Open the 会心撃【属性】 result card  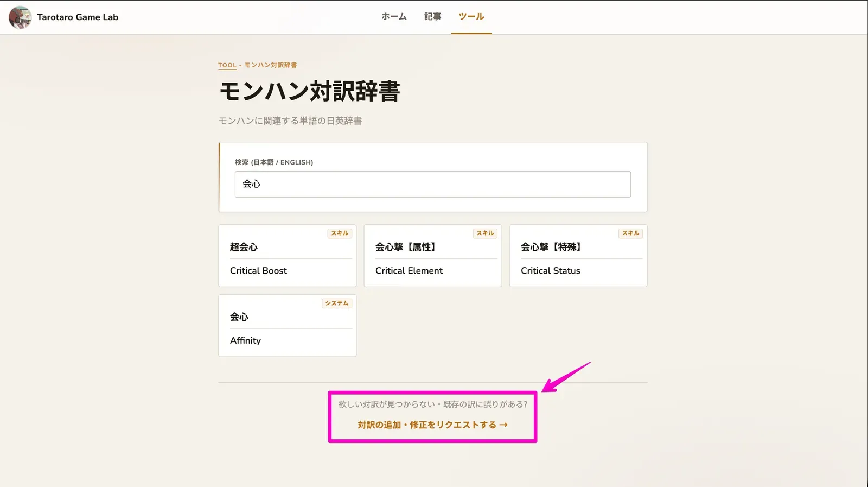coord(432,256)
